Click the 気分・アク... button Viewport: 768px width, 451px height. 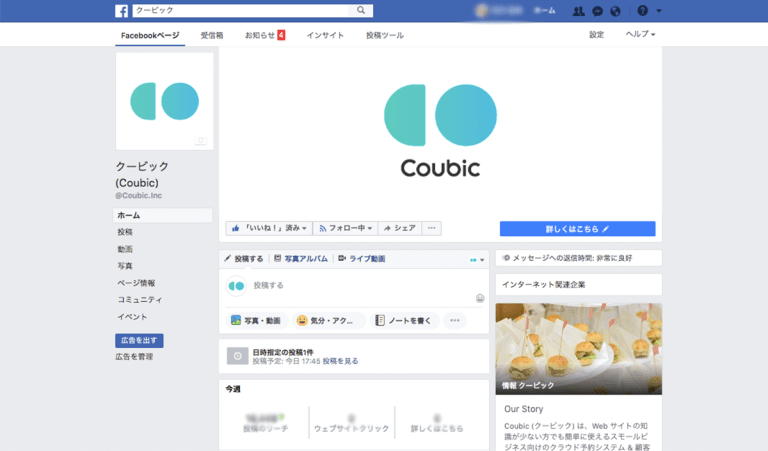click(328, 321)
